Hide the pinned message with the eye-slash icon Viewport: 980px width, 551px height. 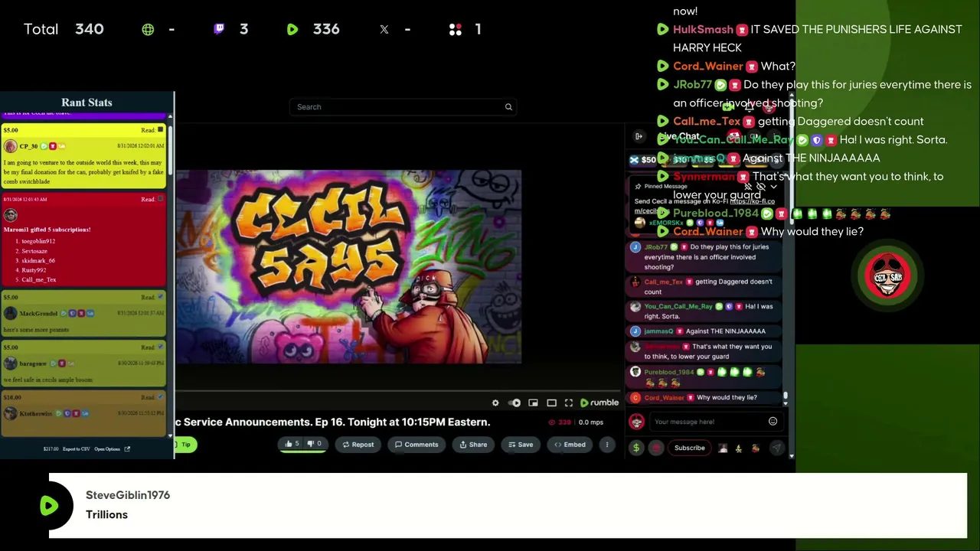760,187
